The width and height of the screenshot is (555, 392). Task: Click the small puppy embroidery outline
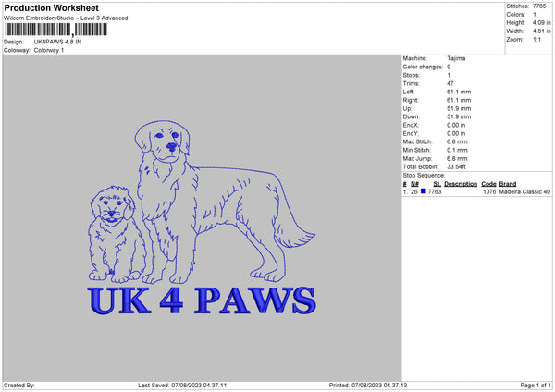(111, 231)
